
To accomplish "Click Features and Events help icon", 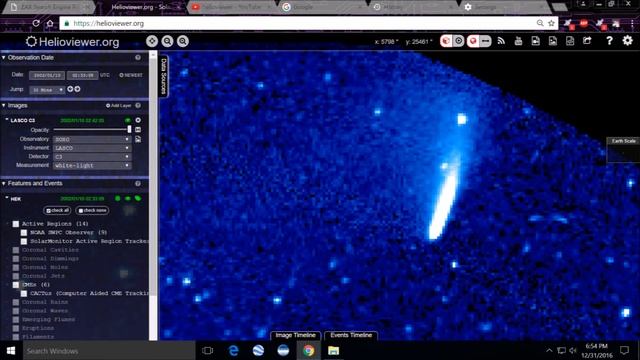I will click(x=138, y=183).
